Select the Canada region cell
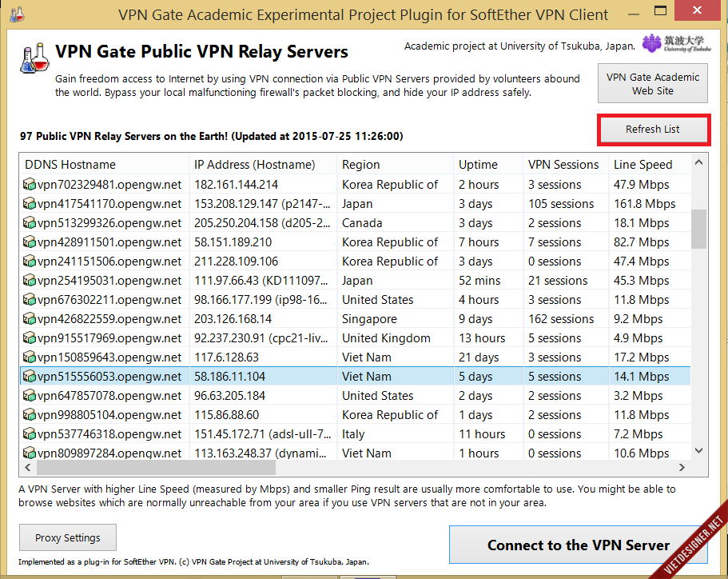This screenshot has height=579, width=728. [362, 222]
